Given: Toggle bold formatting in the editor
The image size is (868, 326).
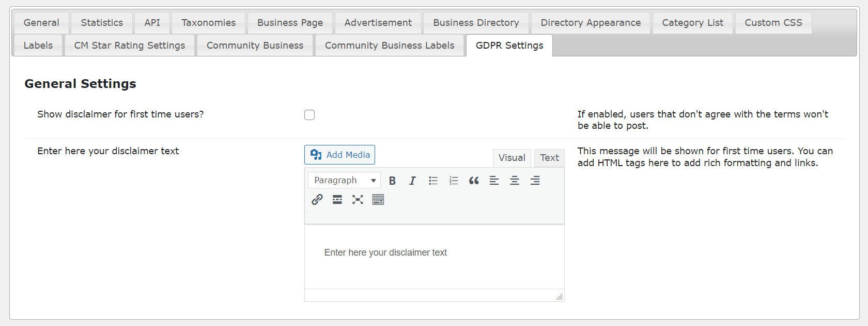Looking at the screenshot, I should [x=392, y=181].
